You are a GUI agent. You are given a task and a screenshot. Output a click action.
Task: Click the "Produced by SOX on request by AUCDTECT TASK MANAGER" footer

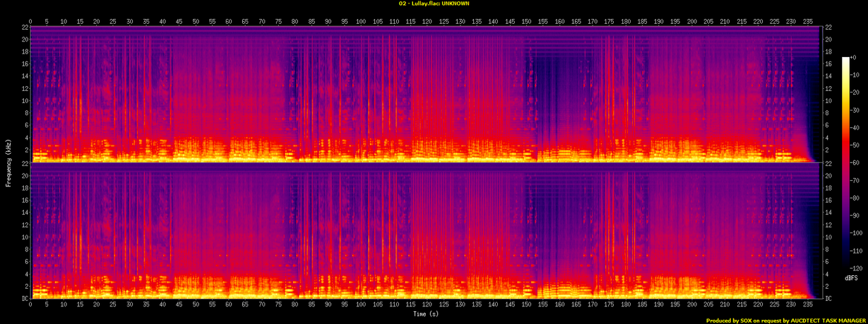(x=785, y=320)
